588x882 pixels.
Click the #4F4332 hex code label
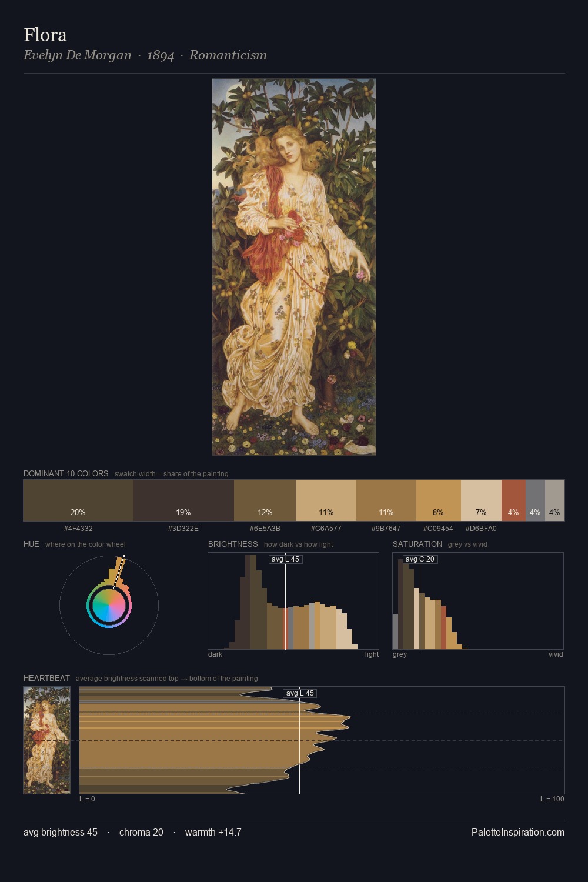pyautogui.click(x=78, y=529)
